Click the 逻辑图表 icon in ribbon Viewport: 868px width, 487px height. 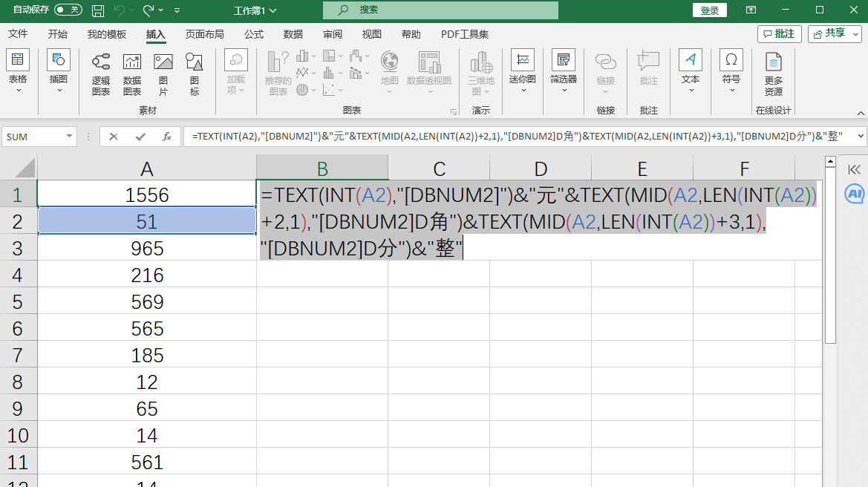(x=101, y=74)
